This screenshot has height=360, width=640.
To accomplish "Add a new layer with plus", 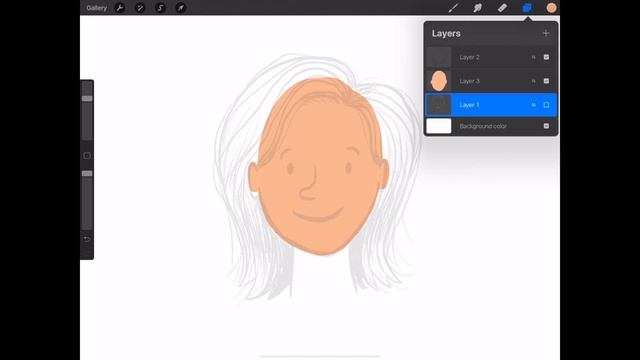I will coord(546,33).
